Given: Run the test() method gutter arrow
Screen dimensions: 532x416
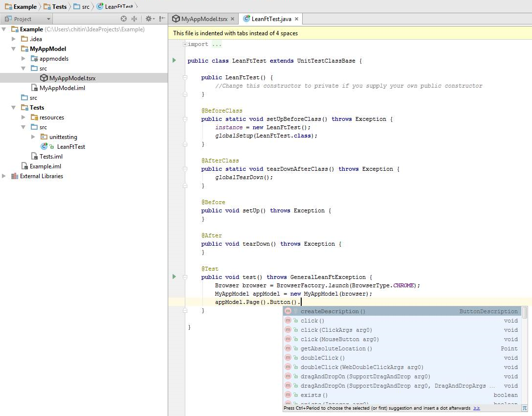Looking at the screenshot, I should coord(174,277).
